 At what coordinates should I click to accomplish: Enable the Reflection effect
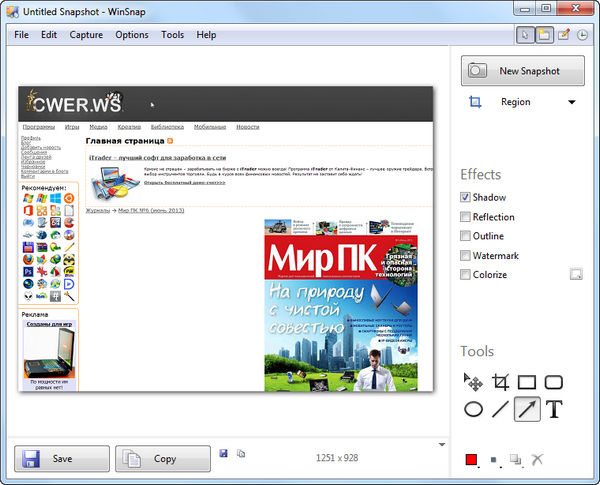pos(466,217)
